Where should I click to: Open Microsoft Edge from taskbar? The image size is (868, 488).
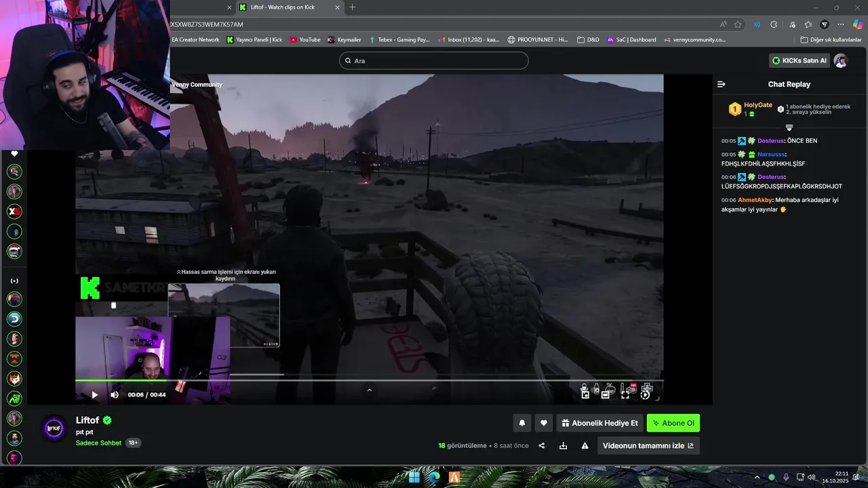pos(434,477)
